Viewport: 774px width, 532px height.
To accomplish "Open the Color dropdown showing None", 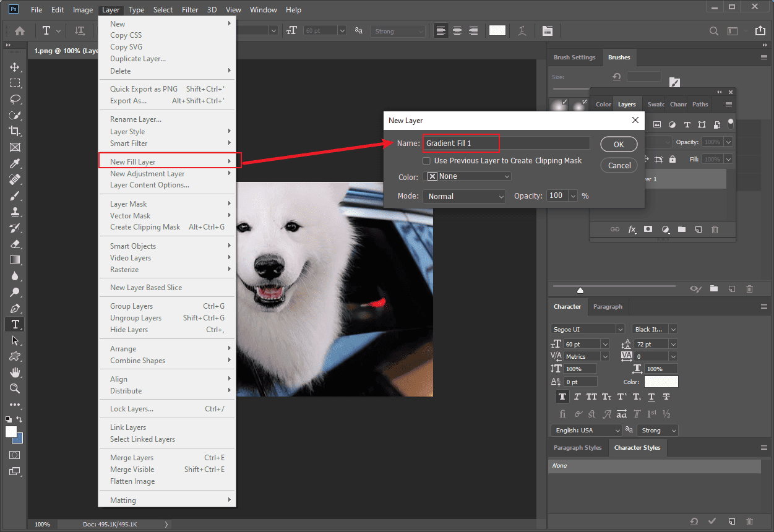I will 467,176.
